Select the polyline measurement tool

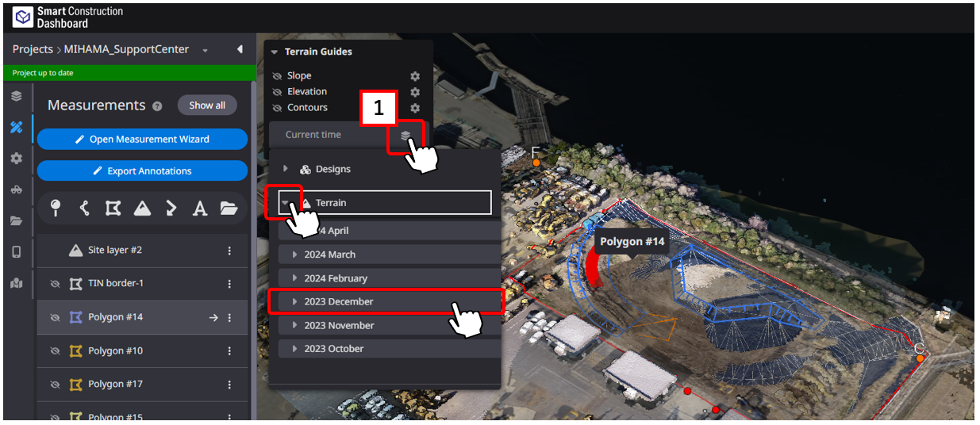[84, 208]
